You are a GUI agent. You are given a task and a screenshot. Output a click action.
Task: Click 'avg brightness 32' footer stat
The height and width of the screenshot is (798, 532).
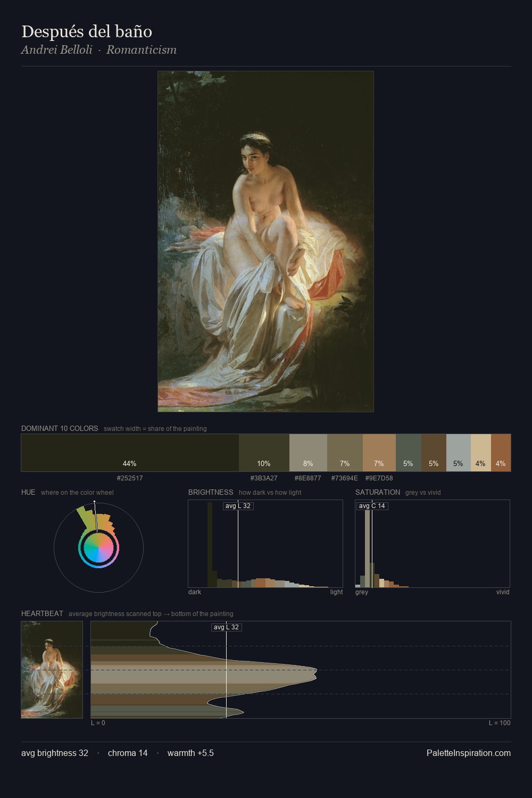[x=55, y=753]
